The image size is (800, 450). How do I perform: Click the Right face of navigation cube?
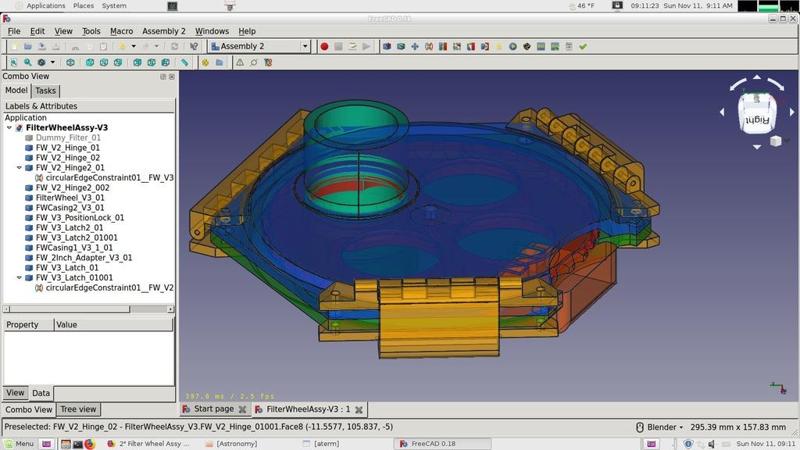(757, 119)
